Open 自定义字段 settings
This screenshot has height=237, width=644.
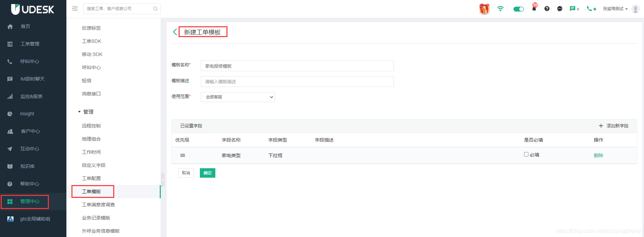tap(94, 165)
